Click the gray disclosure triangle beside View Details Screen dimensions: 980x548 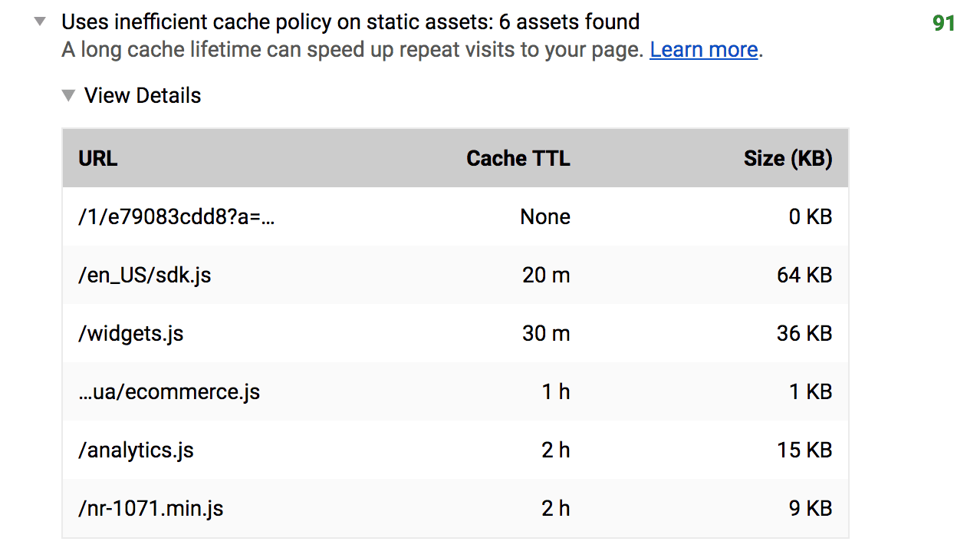pyautogui.click(x=68, y=95)
